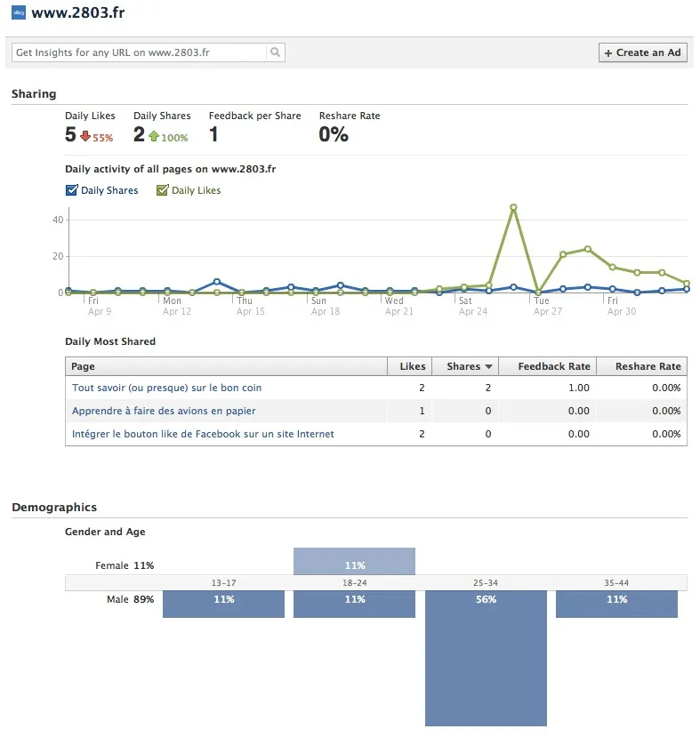Click the 'Daily Most Shared' heading
Screen dimensions: 700x737
pos(110,341)
